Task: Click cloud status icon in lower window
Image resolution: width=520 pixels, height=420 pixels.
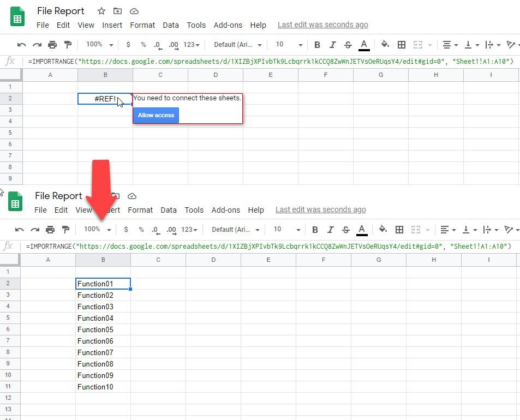Action: (132, 196)
